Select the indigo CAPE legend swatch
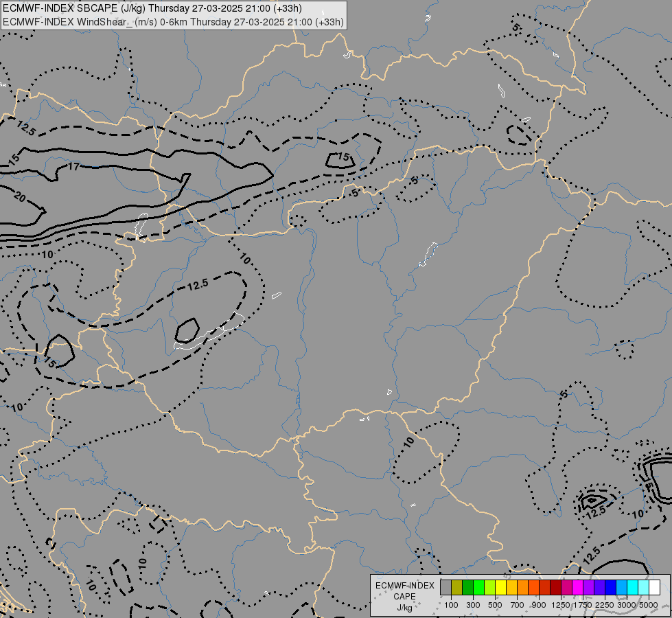Screen dimensions: 672x618 (x=599, y=587)
